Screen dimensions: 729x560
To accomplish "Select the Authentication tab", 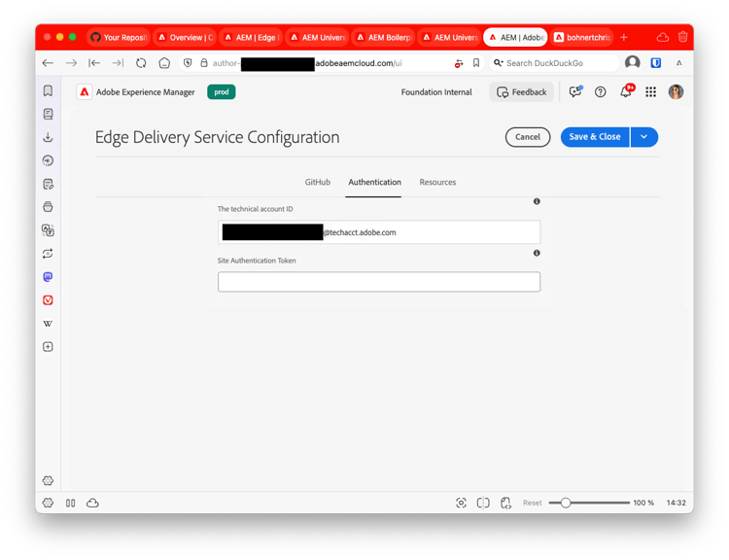I will pos(374,183).
